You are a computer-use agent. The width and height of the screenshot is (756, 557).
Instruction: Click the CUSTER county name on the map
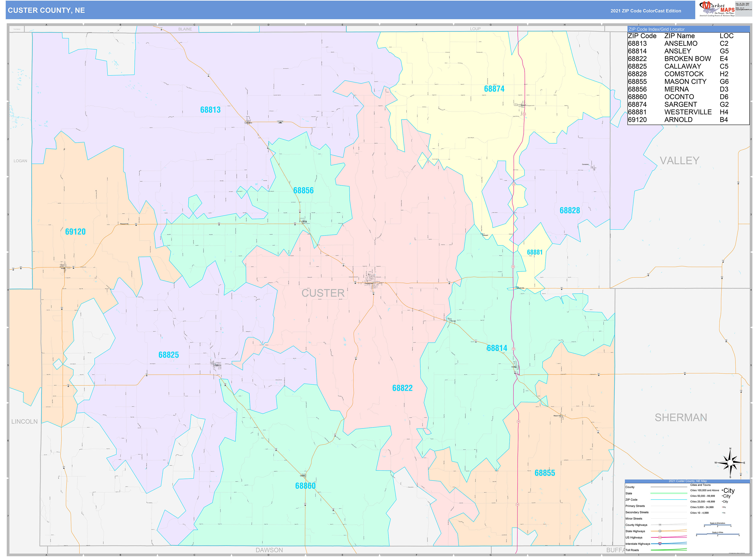pyautogui.click(x=323, y=293)
